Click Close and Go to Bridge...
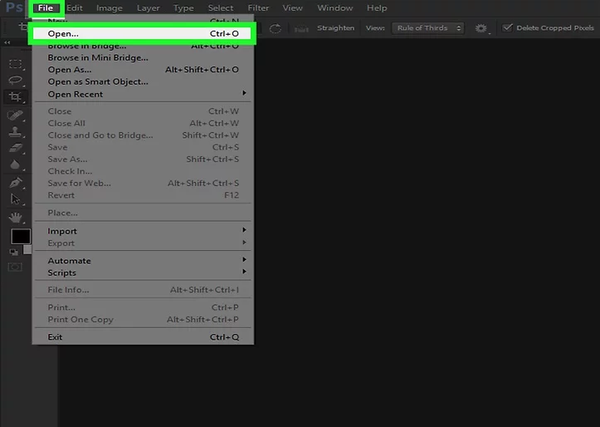 143,135
